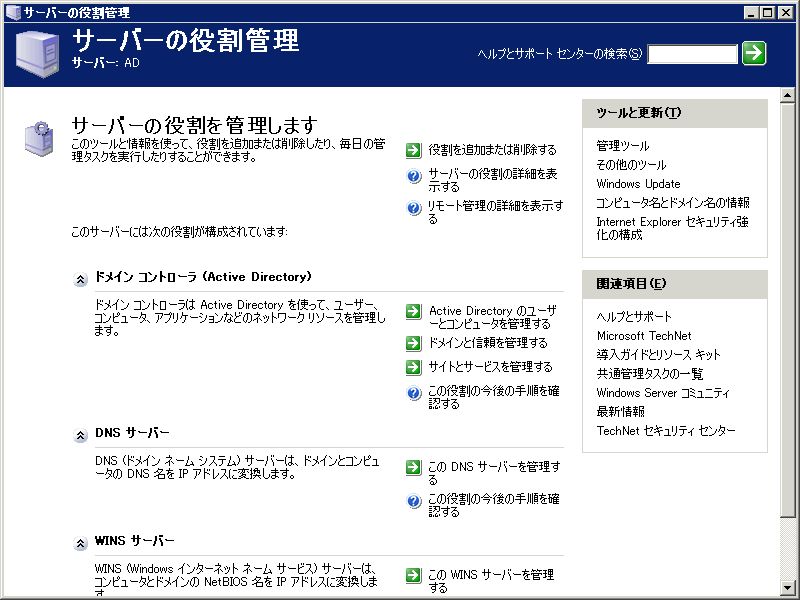The height and width of the screenshot is (600, 800).
Task: Click help icon beside リモート管理の詳細を表示する
Action: tap(414, 209)
